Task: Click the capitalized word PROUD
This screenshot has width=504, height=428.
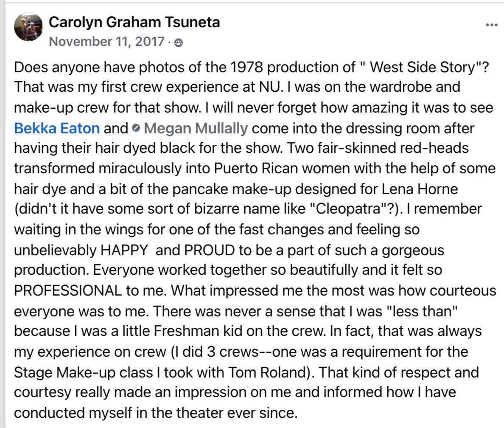Action: (x=210, y=250)
